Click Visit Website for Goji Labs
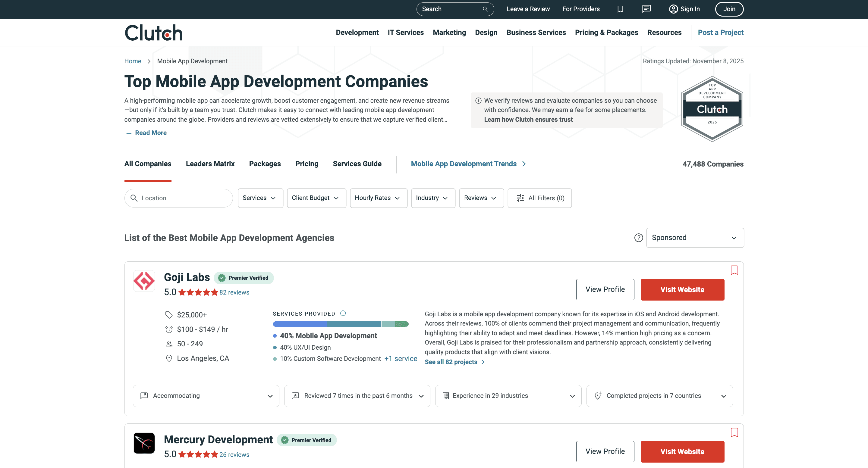The image size is (868, 468). (x=682, y=289)
